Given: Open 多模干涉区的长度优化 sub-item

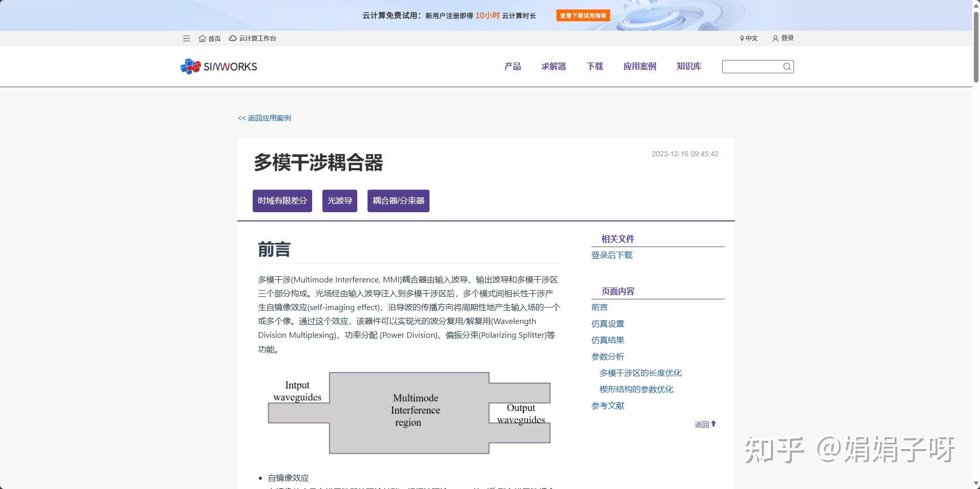Looking at the screenshot, I should [640, 373].
